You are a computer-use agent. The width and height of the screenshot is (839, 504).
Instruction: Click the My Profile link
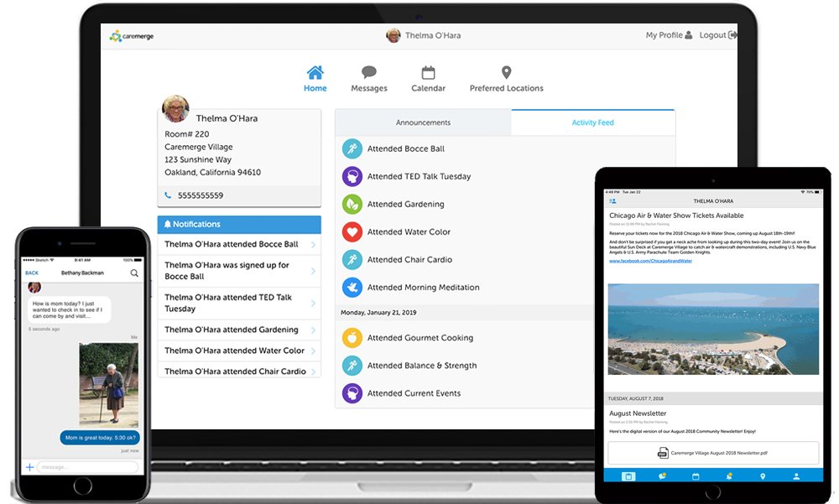[x=668, y=34]
